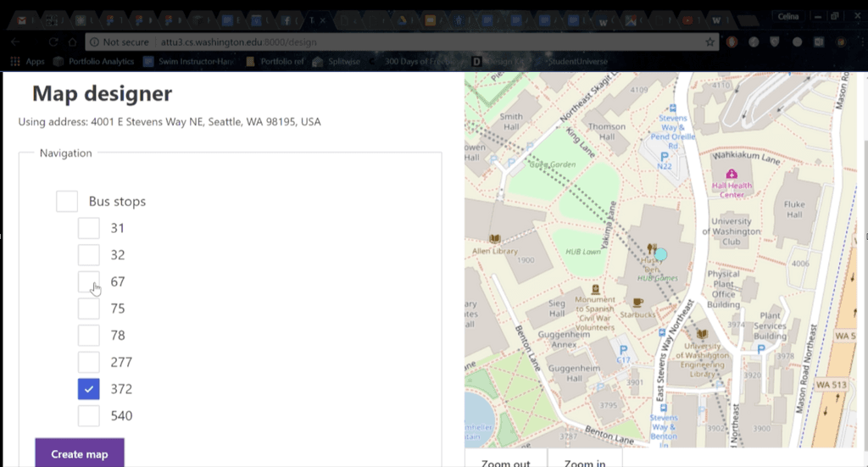868x467 pixels.
Task: Click the parking icon near Plant Services Building
Action: click(760, 349)
